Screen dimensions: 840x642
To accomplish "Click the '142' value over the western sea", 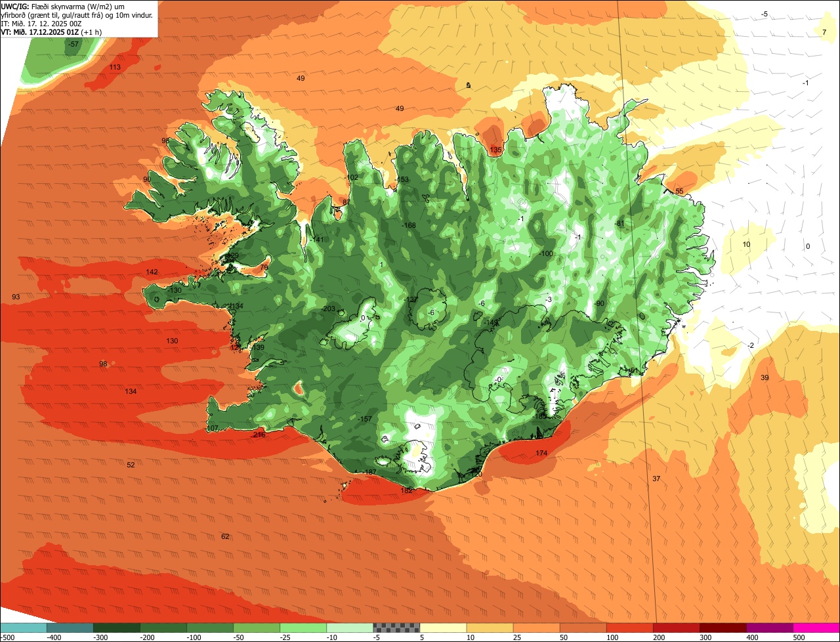I will (152, 272).
